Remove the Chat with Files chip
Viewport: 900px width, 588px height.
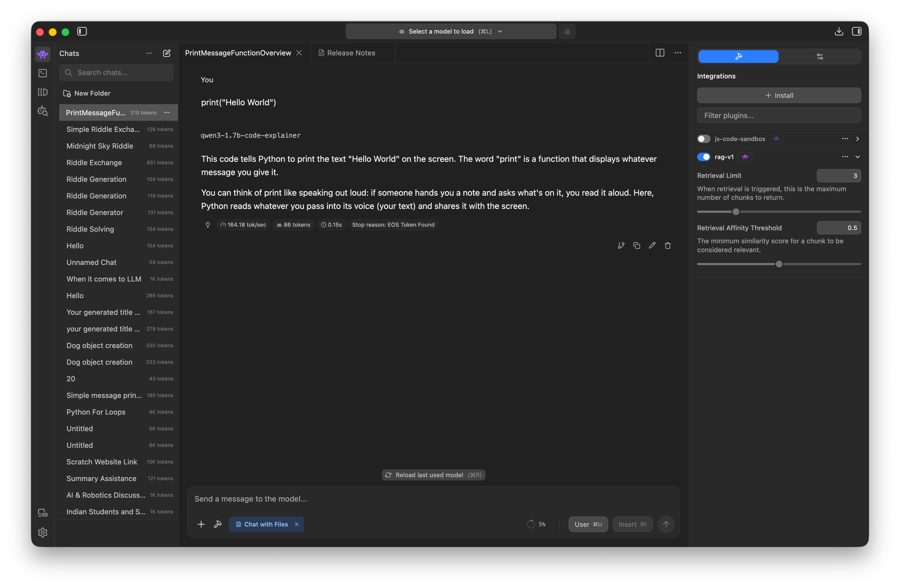click(x=297, y=524)
